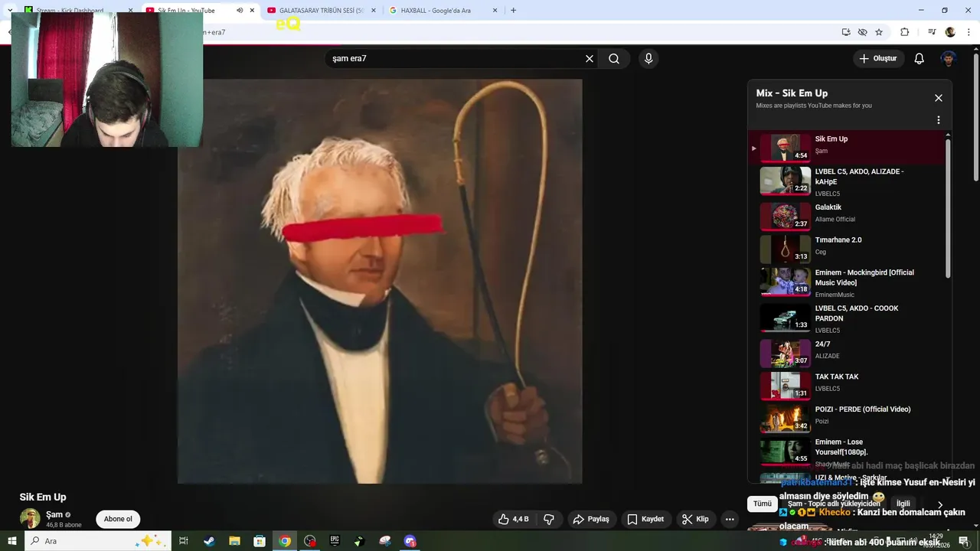Open YouTube notifications bell
980x551 pixels.
pyautogui.click(x=920, y=59)
